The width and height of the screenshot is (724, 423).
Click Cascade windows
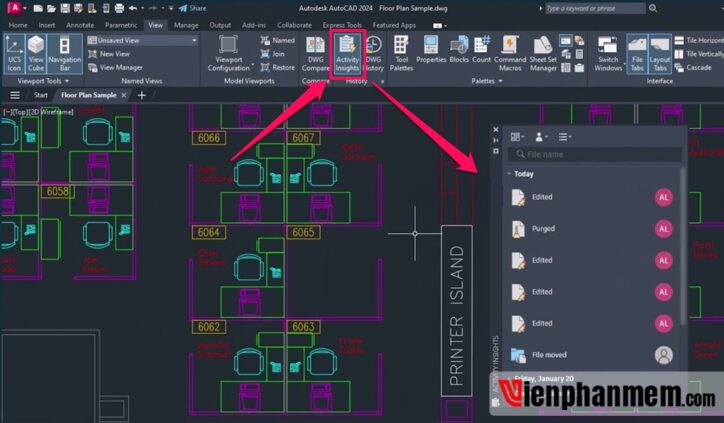(693, 67)
